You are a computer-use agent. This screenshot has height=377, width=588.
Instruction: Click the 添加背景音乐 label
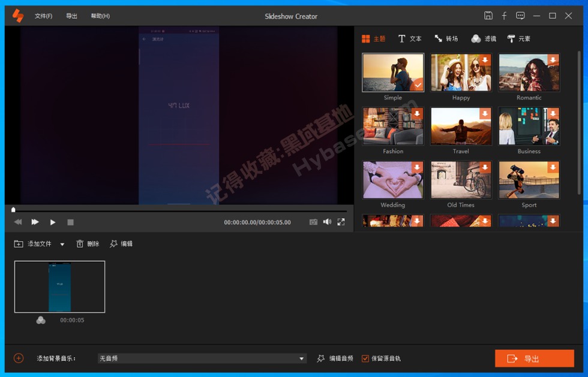tap(56, 358)
